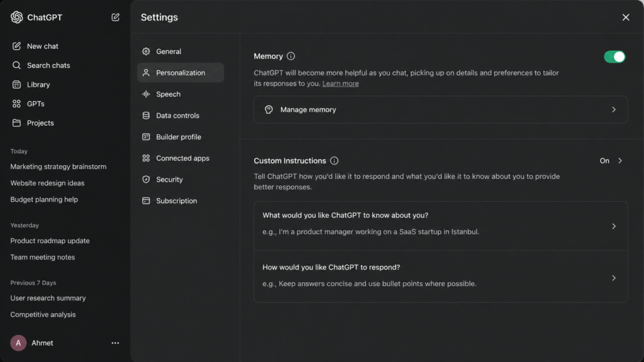This screenshot has width=644, height=362.
Task: Open User research summary chat
Action: tap(48, 298)
